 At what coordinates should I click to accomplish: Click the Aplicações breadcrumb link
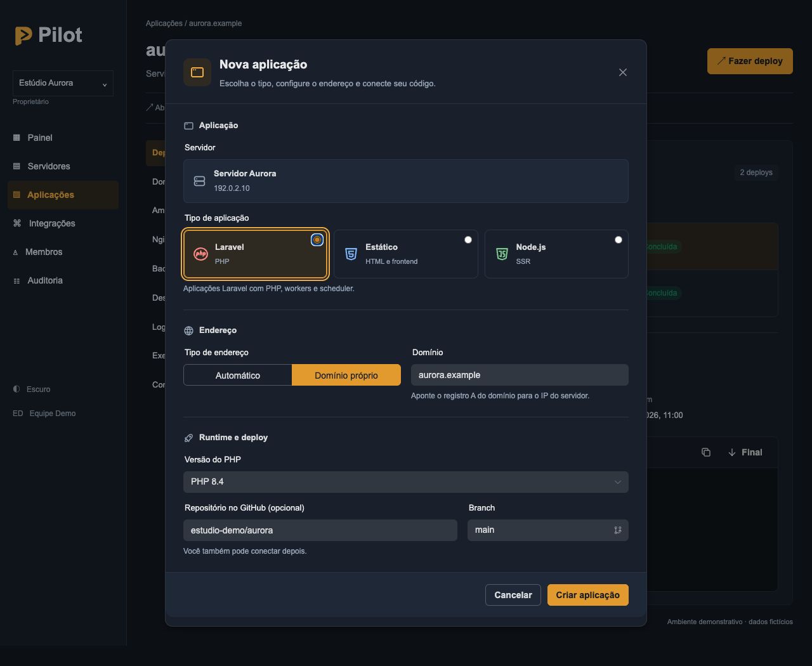(x=164, y=23)
